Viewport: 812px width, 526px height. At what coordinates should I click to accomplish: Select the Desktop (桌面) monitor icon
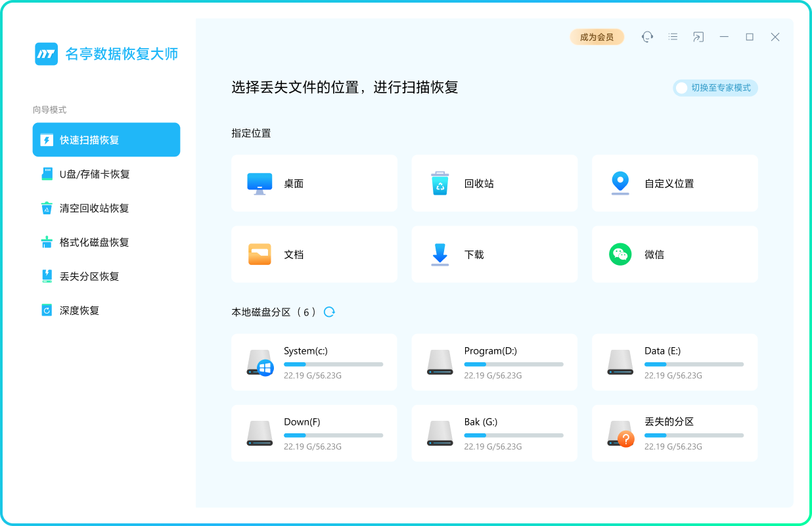[259, 183]
